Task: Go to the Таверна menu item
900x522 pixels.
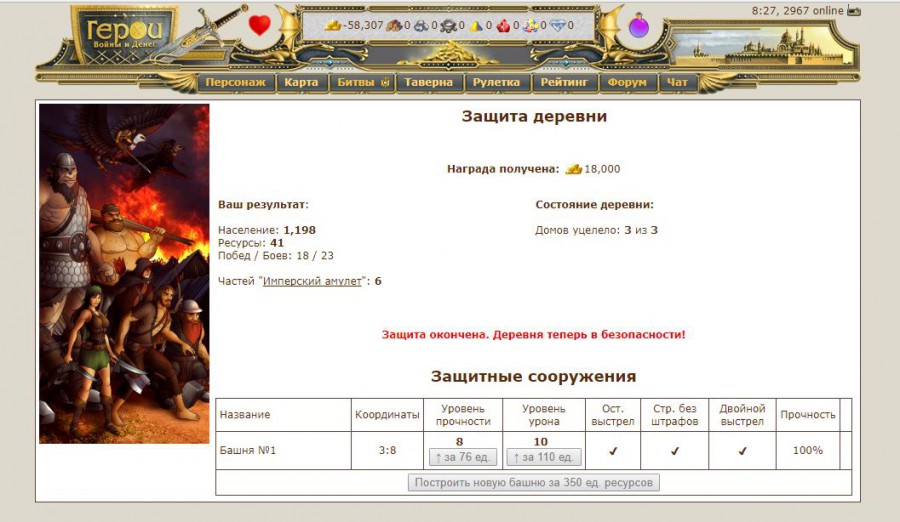Action: 429,82
